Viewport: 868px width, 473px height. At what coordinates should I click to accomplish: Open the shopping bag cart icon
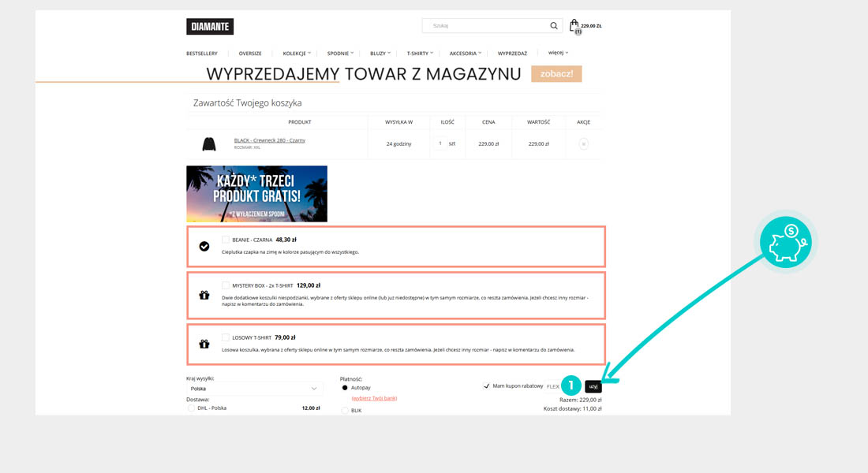point(574,25)
